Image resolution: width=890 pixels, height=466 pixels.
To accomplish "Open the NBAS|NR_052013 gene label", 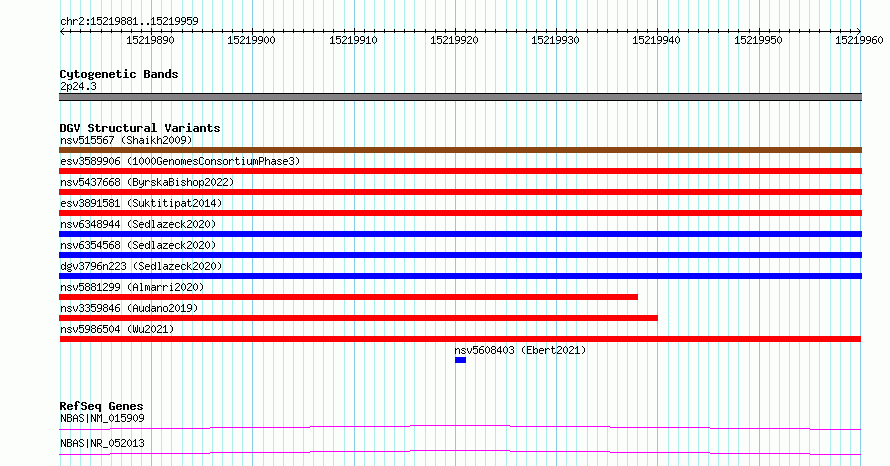I will coord(102,443).
